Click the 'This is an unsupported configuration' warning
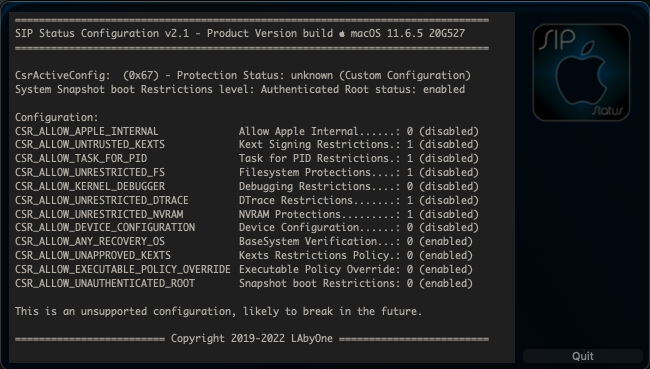650x369 pixels. click(218, 311)
